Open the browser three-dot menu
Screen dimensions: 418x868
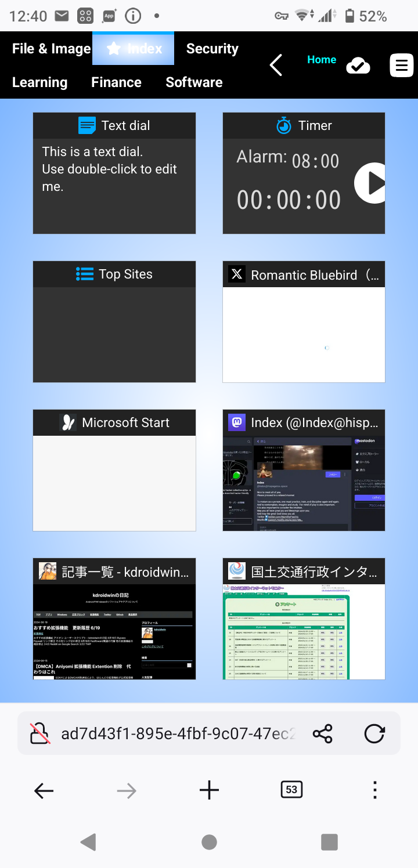375,790
